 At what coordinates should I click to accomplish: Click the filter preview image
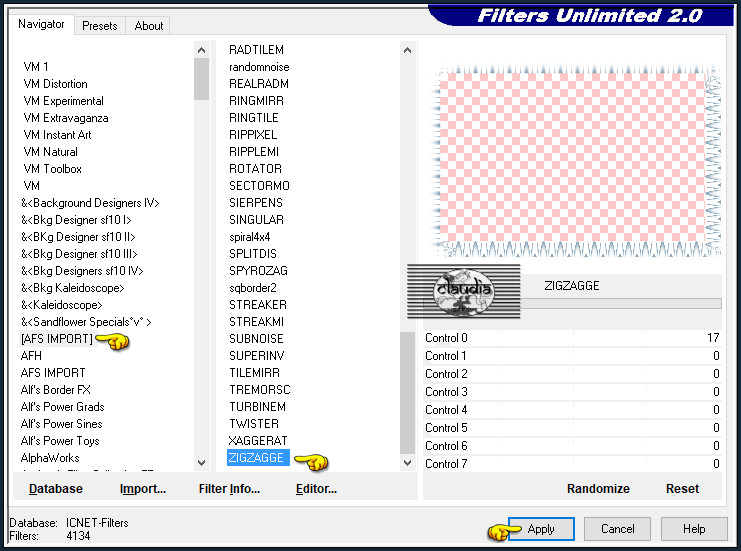577,160
